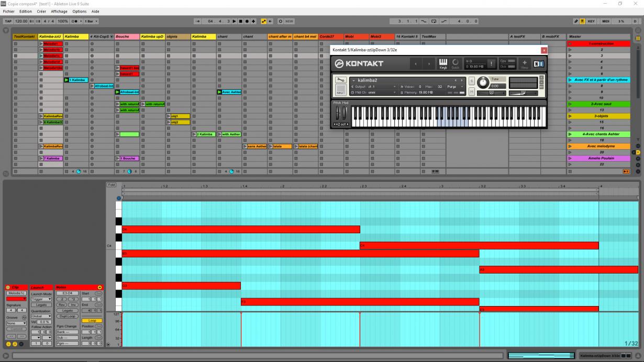Toggle the Clip activator circle button
Viewport: 644px width, 362px height.
click(8, 287)
